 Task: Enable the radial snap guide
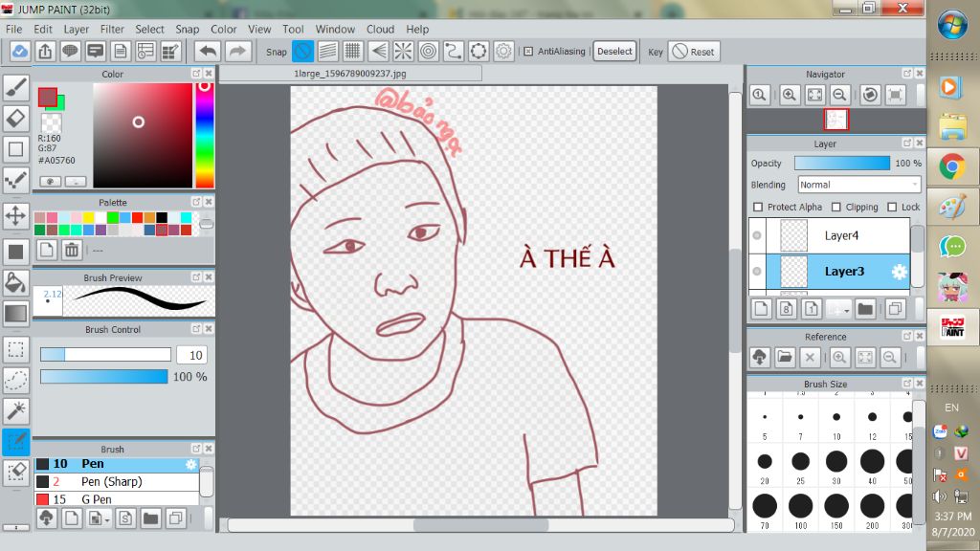tap(403, 52)
